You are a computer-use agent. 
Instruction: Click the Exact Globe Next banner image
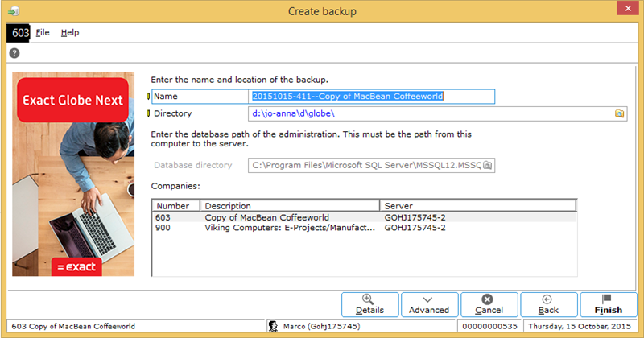click(x=73, y=174)
